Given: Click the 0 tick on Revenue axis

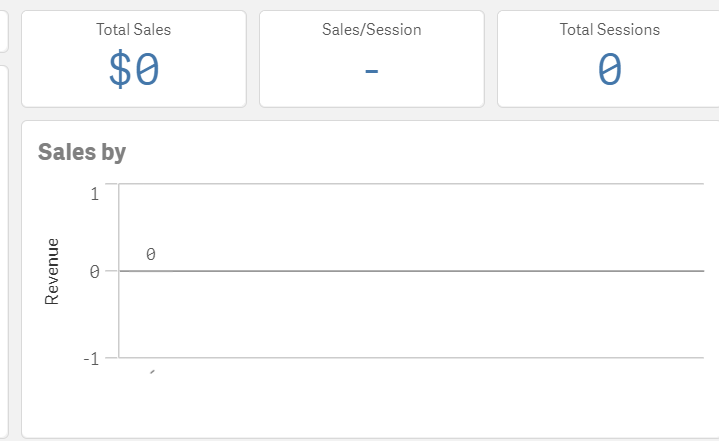Looking at the screenshot, I should click(x=94, y=271).
